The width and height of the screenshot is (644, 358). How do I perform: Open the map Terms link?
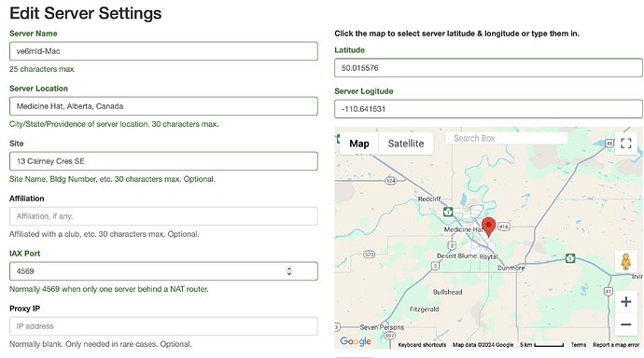(x=579, y=345)
